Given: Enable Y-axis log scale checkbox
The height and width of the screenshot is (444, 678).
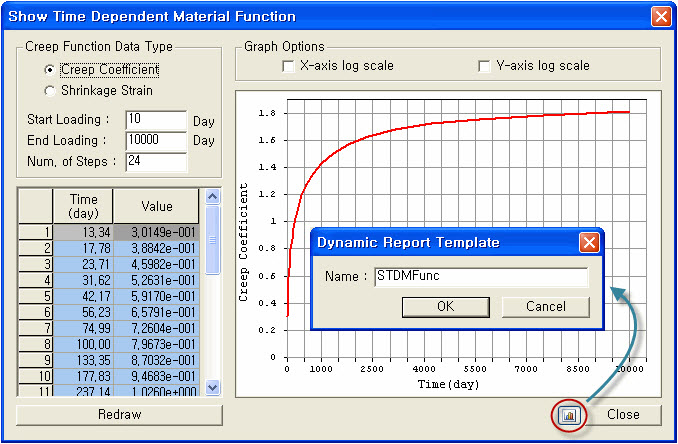Looking at the screenshot, I should [x=485, y=66].
